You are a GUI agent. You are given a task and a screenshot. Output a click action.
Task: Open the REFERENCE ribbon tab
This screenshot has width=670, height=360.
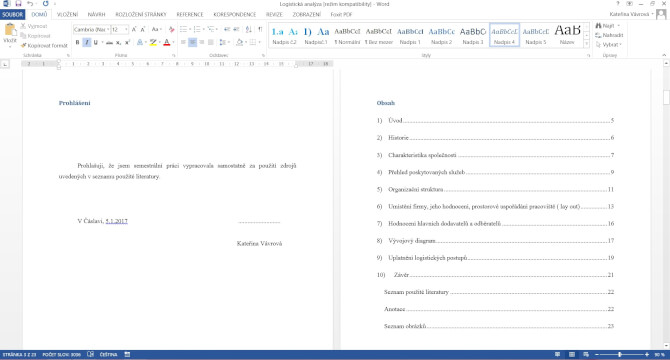pyautogui.click(x=190, y=15)
